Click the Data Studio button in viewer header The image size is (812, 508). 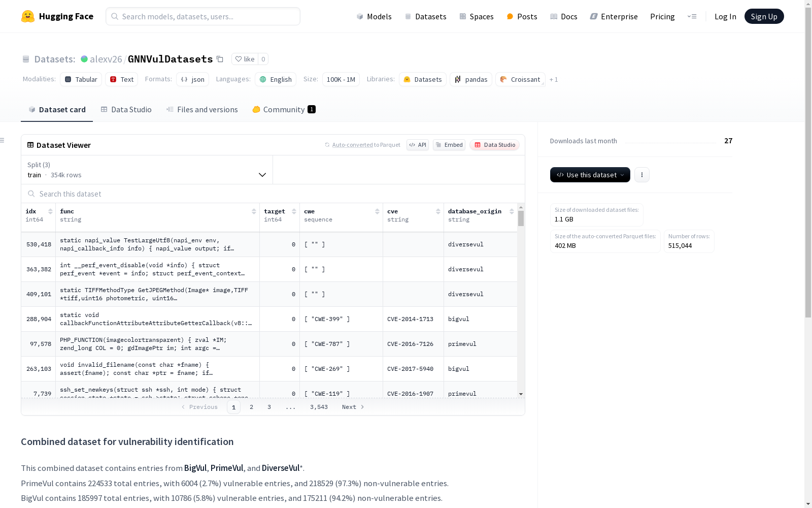pos(494,145)
